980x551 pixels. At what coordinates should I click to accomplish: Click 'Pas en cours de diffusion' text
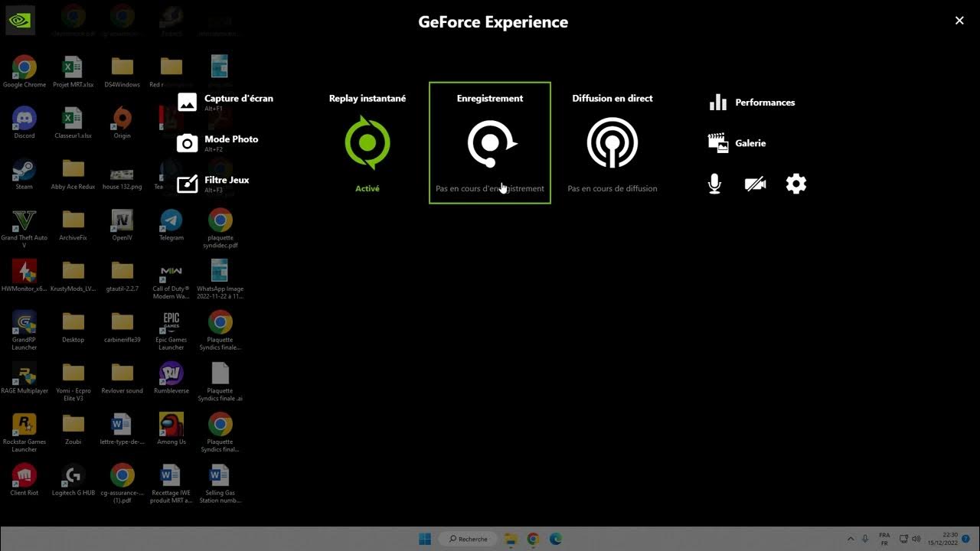(612, 188)
